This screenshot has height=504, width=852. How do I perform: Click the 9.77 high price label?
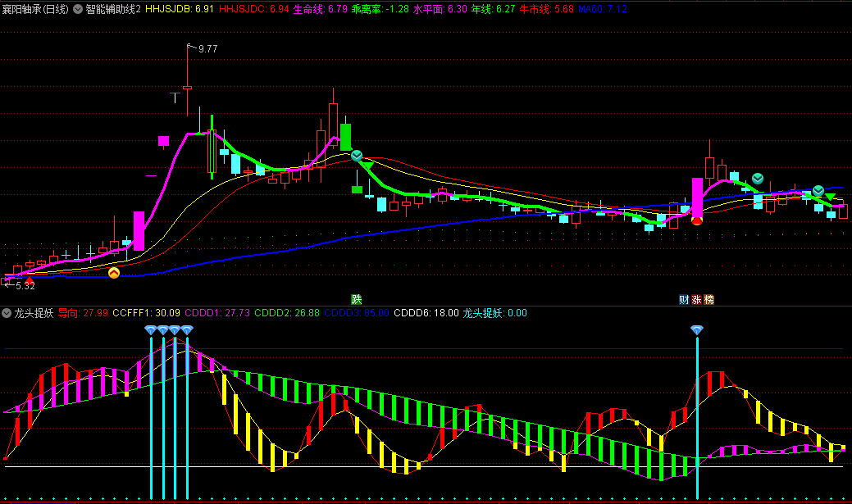click(x=207, y=49)
